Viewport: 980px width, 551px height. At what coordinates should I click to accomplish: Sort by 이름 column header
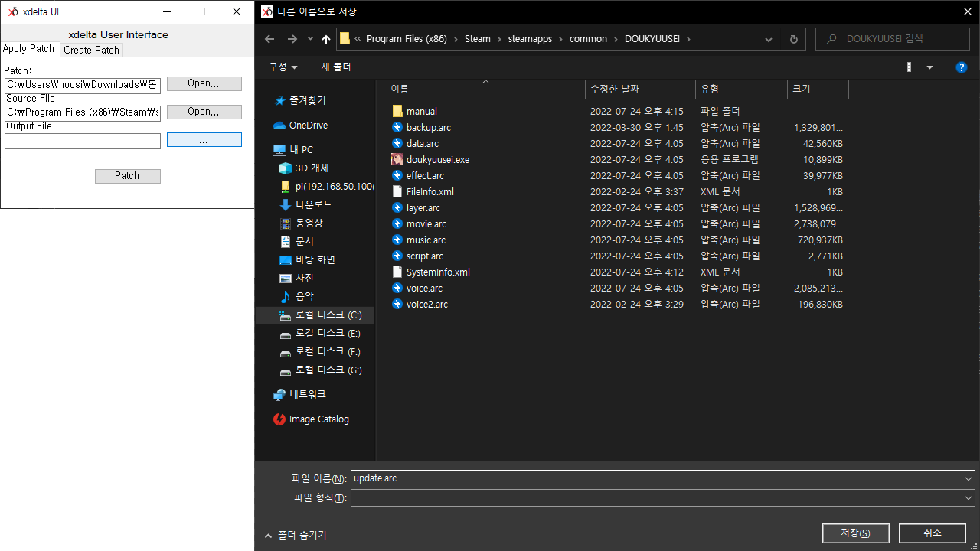point(485,90)
